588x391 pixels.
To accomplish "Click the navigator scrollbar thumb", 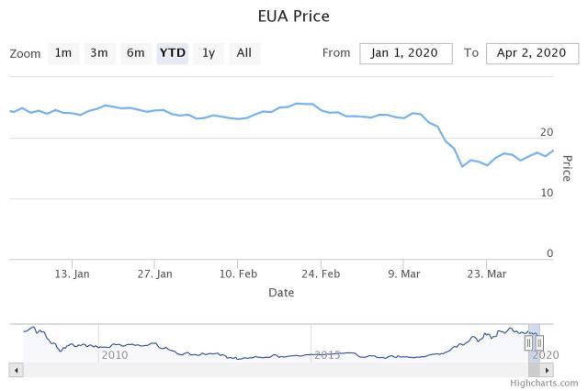I will tap(534, 369).
